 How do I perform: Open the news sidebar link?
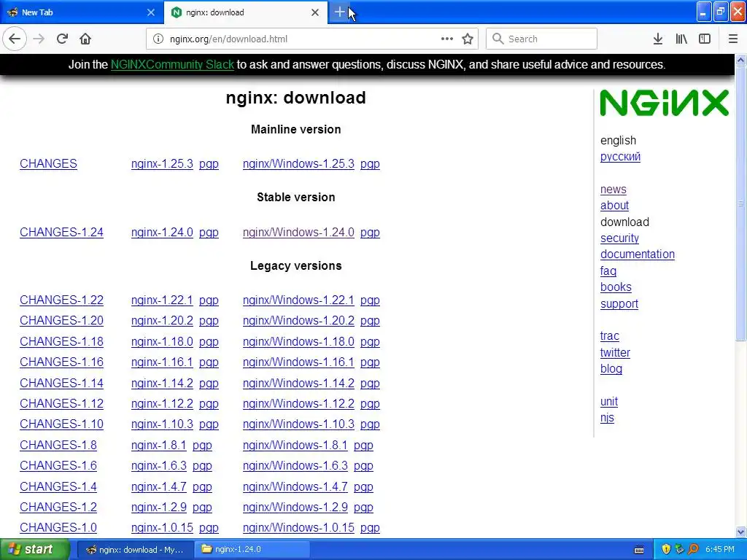613,190
